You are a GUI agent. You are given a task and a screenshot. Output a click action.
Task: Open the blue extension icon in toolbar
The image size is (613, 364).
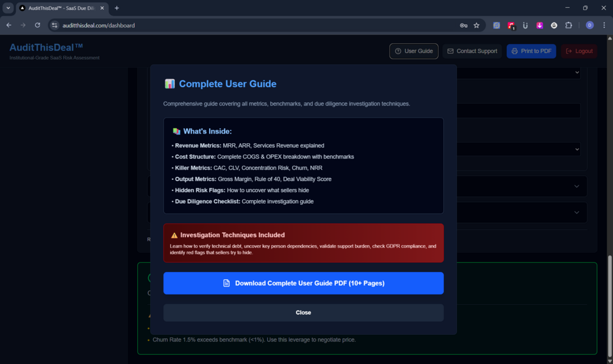[x=496, y=26]
